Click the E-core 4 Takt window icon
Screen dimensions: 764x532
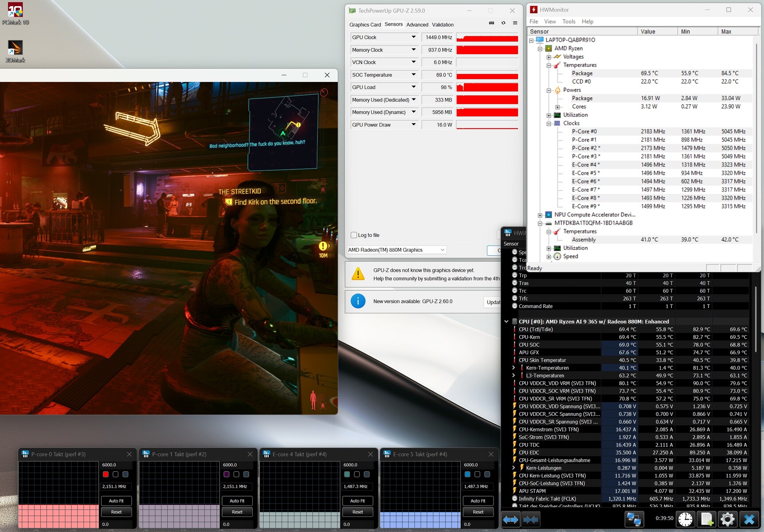tap(266, 454)
